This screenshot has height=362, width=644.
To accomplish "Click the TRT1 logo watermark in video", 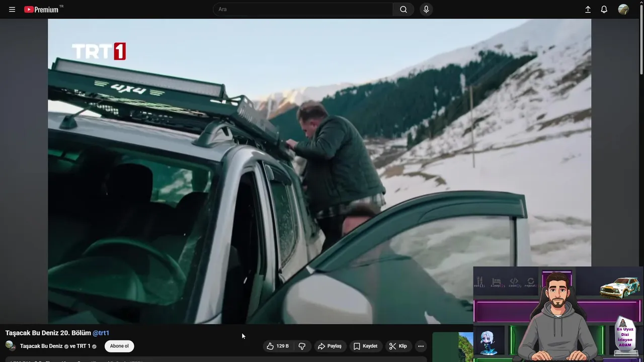I will click(x=99, y=51).
